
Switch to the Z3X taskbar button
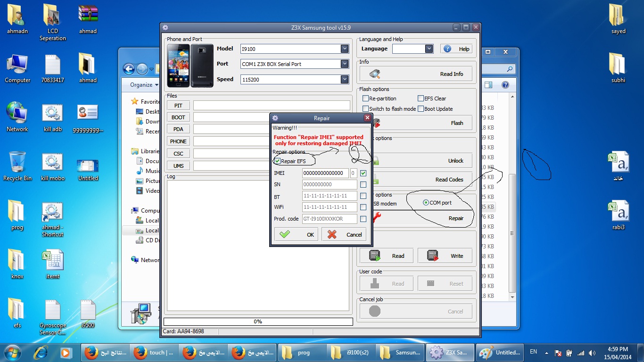pos(449,353)
